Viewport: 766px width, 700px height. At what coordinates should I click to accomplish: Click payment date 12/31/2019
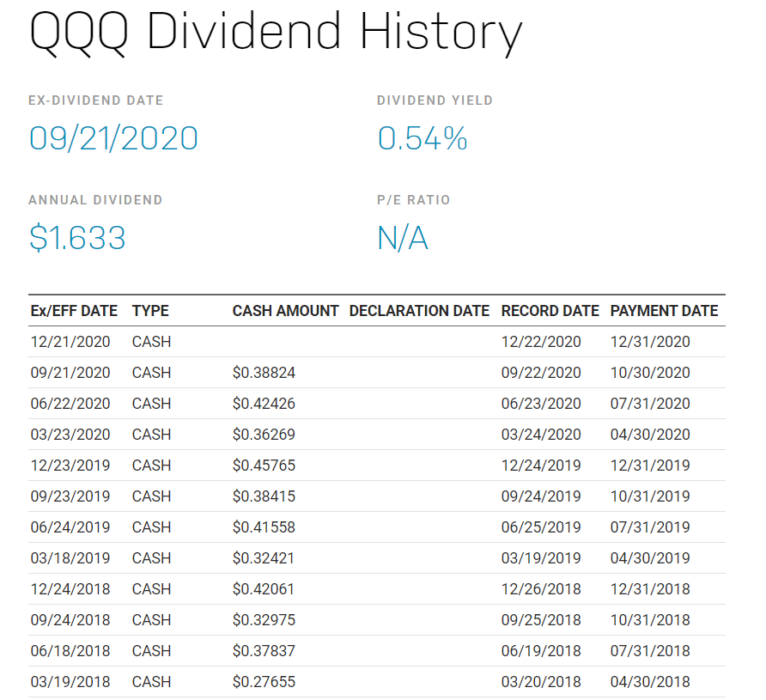point(650,465)
